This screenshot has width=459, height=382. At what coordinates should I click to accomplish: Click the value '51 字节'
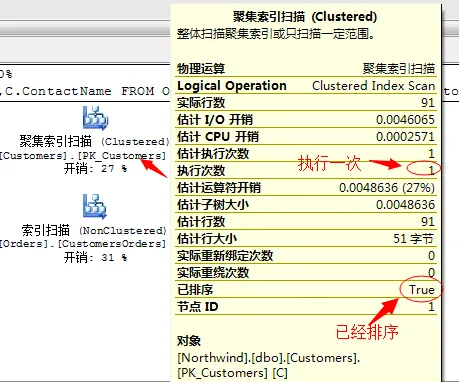[x=414, y=239]
